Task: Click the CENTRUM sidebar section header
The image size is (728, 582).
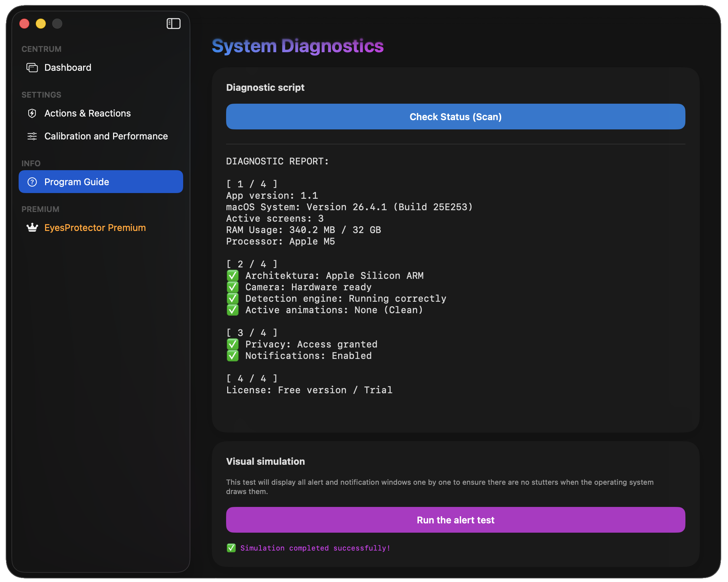Action: click(x=41, y=49)
